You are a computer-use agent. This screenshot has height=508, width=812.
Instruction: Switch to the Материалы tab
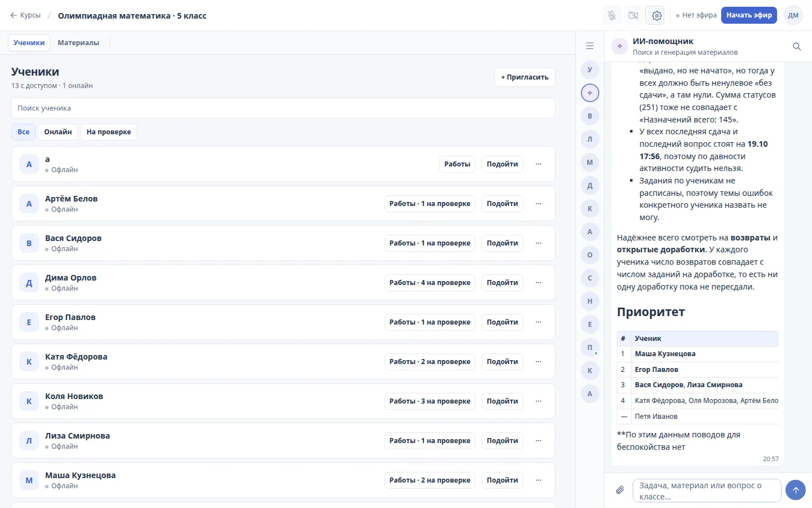coord(78,43)
